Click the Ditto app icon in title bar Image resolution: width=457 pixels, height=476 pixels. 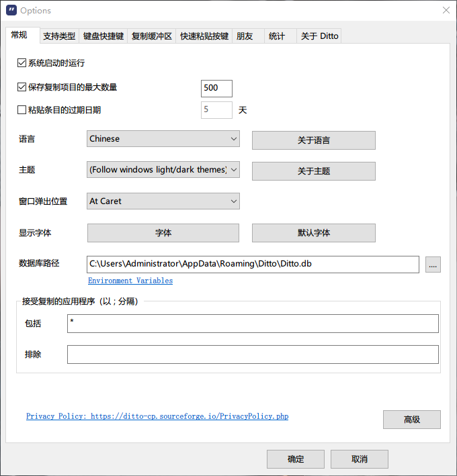point(11,10)
